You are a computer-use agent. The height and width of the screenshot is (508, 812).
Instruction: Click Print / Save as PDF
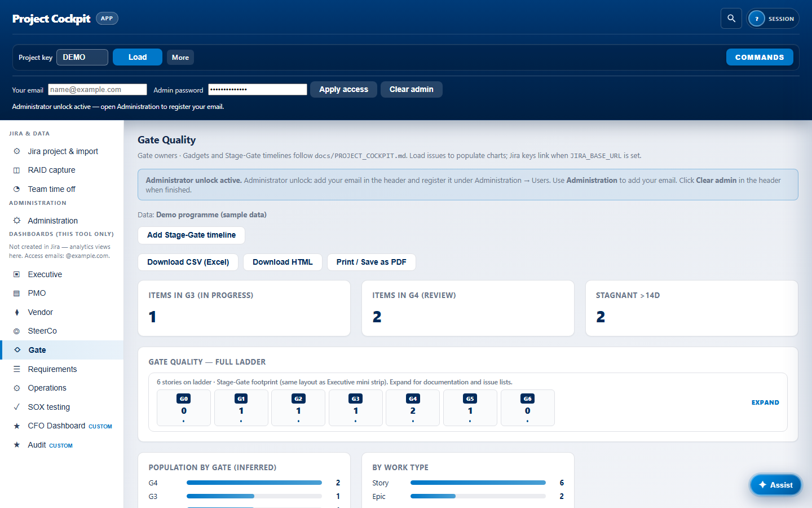coord(372,262)
